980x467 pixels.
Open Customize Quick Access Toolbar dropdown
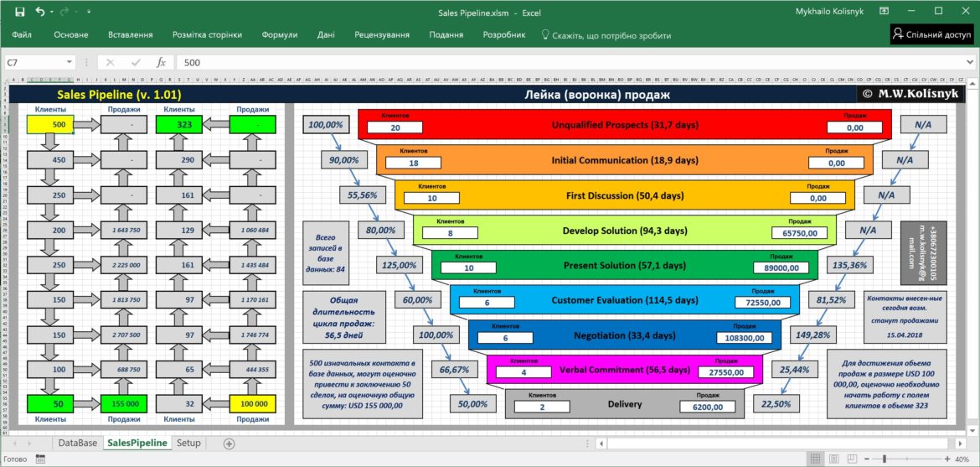(89, 12)
